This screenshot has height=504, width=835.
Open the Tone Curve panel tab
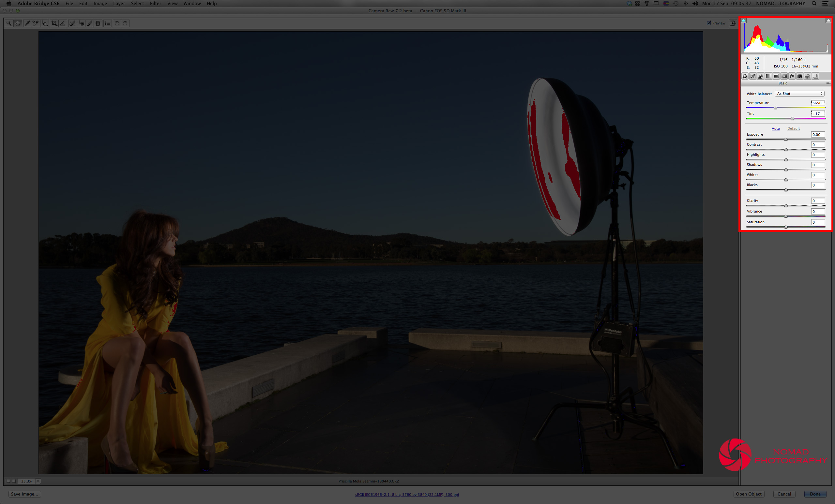[x=753, y=76]
